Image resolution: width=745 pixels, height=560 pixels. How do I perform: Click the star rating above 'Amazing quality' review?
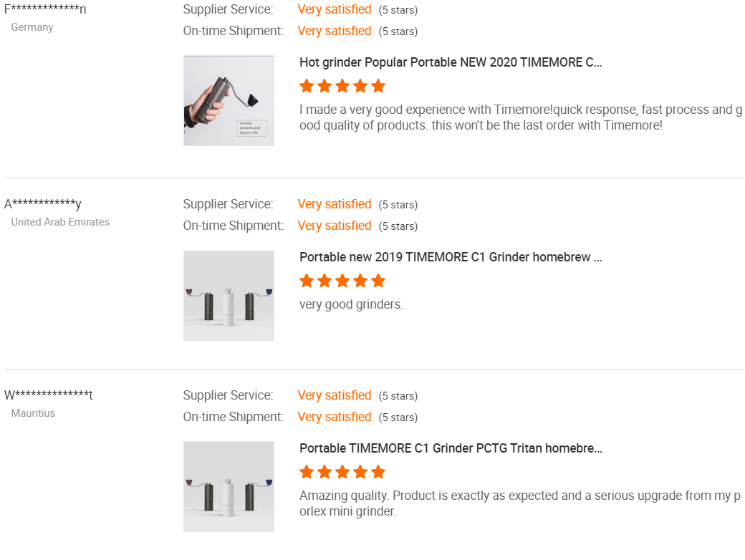tap(342, 472)
